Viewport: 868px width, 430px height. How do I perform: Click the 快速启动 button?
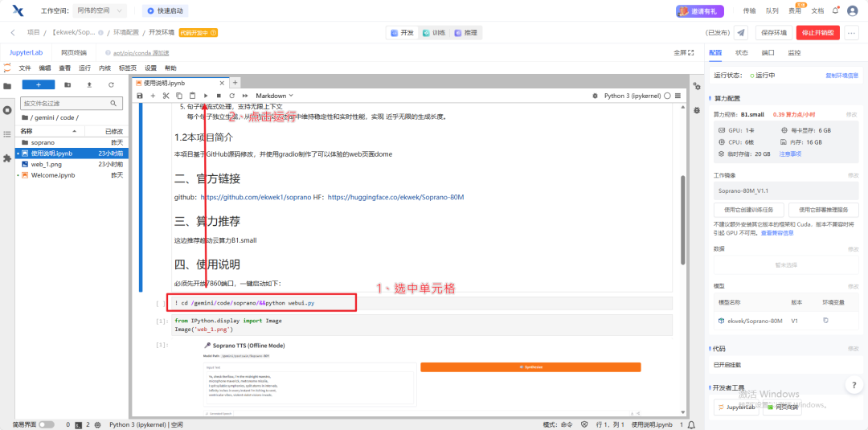pos(165,10)
